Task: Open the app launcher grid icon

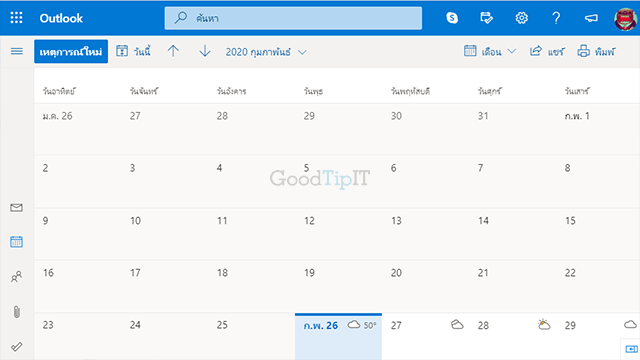Action: (x=16, y=18)
